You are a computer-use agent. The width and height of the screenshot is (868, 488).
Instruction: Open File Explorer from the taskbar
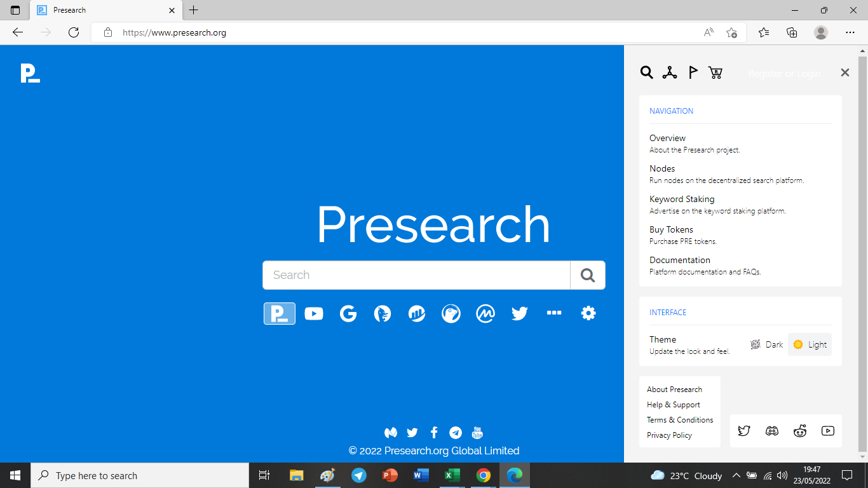click(x=297, y=475)
